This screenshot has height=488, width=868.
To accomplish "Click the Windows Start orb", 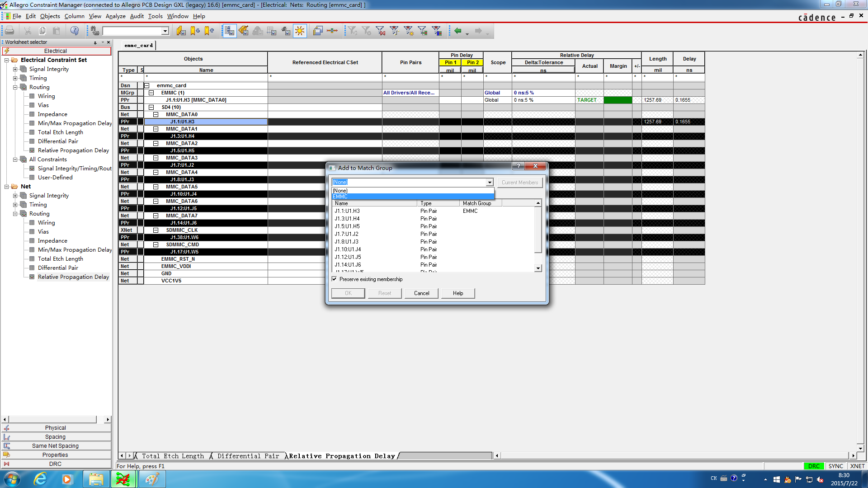I will (12, 479).
